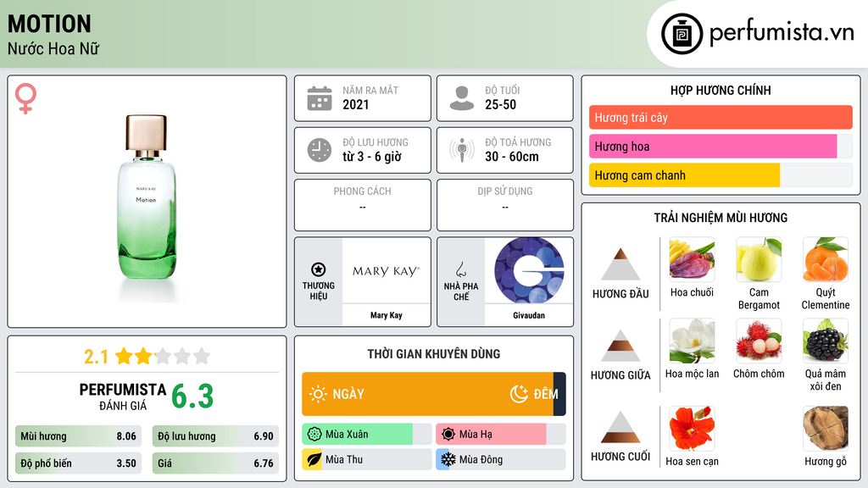Click the Nước Hoa Nữ subtitle
This screenshot has height=488, width=868.
tap(53, 48)
